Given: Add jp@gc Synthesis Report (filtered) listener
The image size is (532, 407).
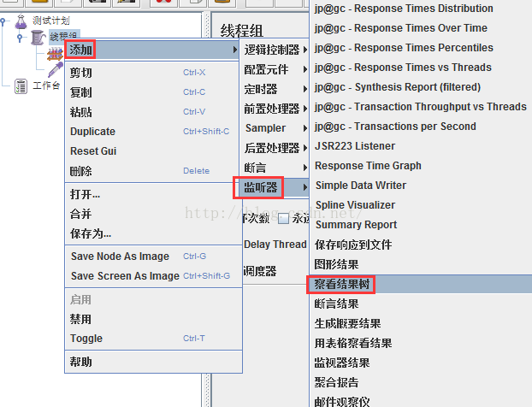Looking at the screenshot, I should pyautogui.click(x=421, y=87).
